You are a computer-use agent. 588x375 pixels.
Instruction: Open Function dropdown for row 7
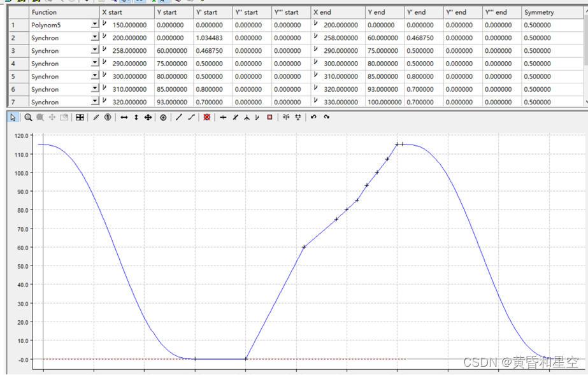(x=94, y=101)
